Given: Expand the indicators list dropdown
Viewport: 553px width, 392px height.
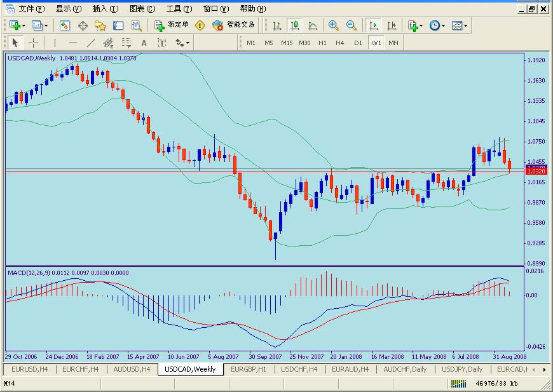Looking at the screenshot, I should 421,25.
